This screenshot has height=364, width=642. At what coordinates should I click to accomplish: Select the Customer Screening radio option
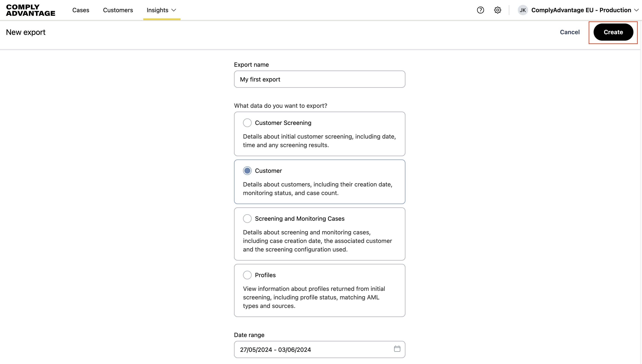247,123
